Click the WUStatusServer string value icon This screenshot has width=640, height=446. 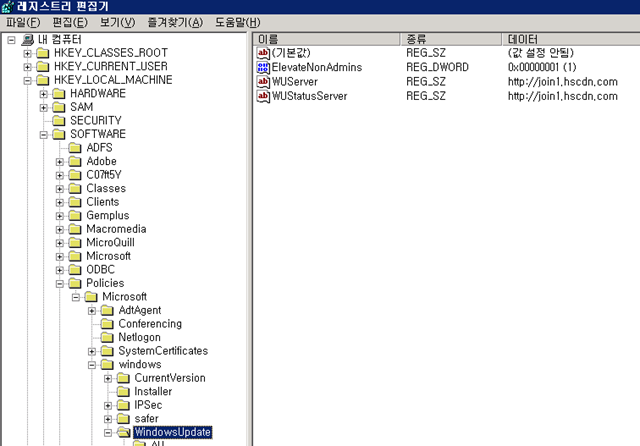(x=263, y=96)
